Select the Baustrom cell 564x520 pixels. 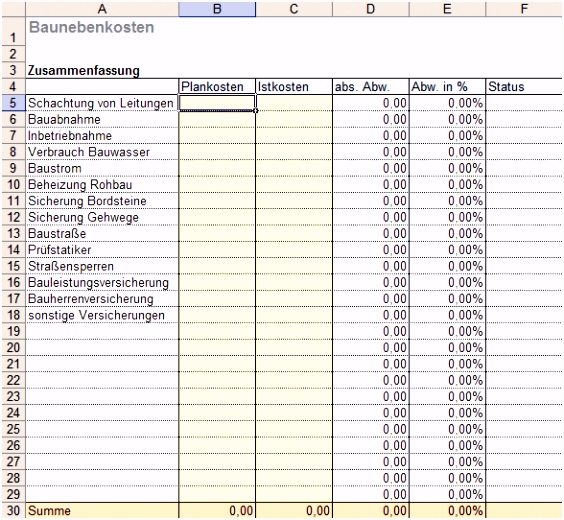point(102,168)
